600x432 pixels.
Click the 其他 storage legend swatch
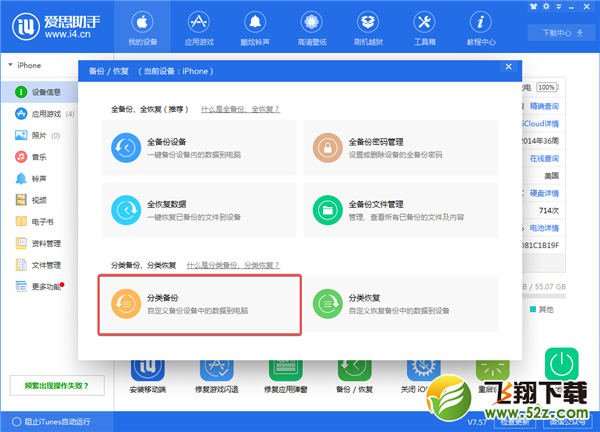(x=533, y=309)
